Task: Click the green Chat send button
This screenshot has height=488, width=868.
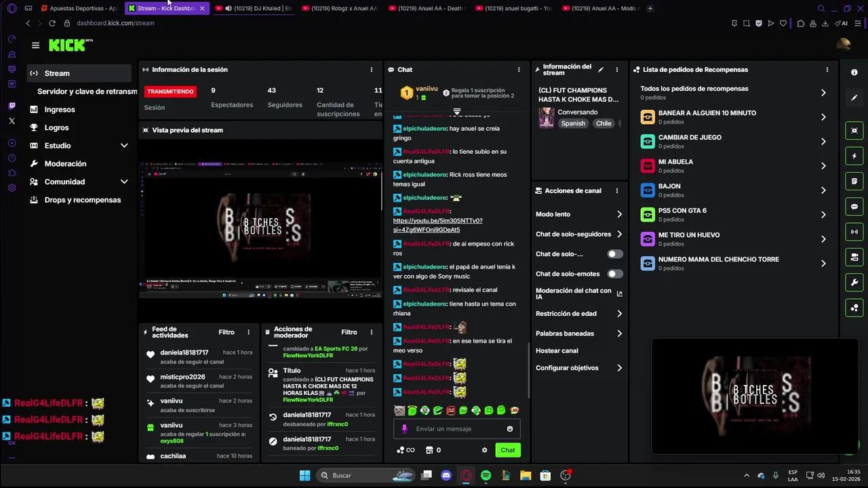Action: pos(508,450)
